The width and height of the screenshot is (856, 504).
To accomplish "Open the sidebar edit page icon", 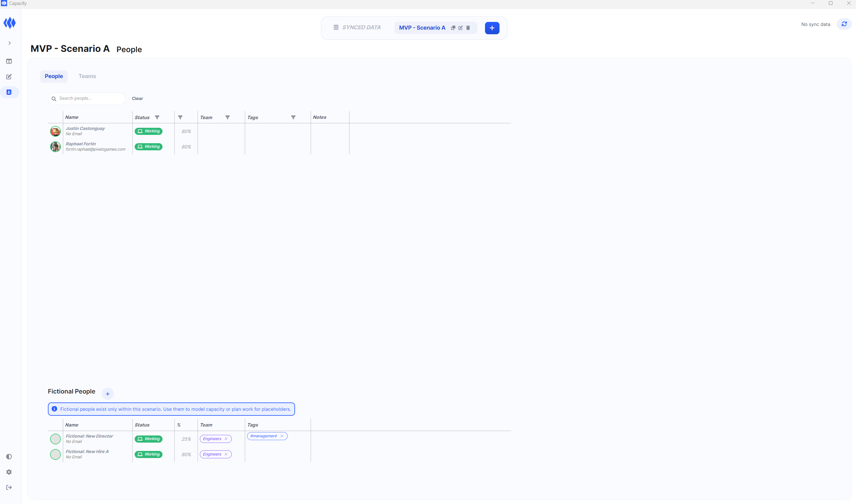I will coord(9,77).
